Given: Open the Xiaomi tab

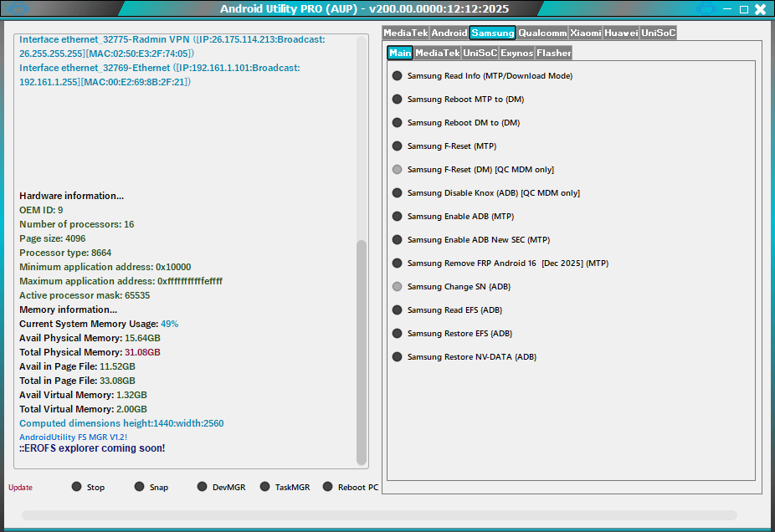Looking at the screenshot, I should (585, 33).
